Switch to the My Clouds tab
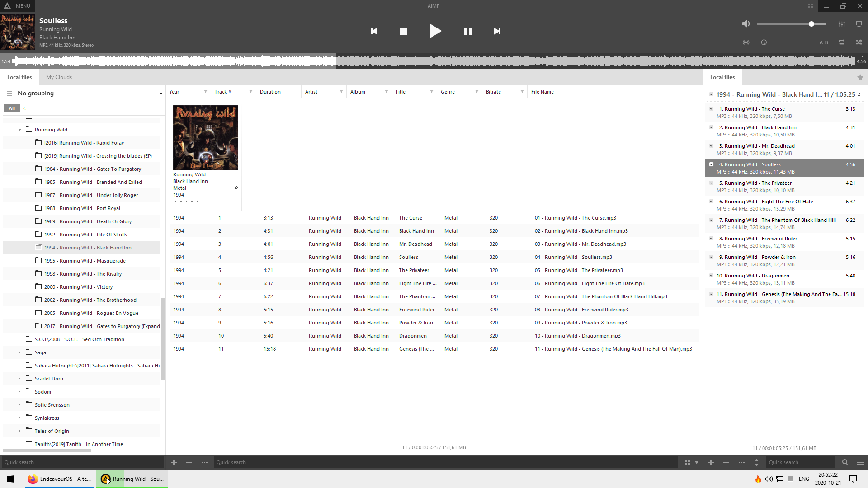Image resolution: width=868 pixels, height=488 pixels. (59, 77)
